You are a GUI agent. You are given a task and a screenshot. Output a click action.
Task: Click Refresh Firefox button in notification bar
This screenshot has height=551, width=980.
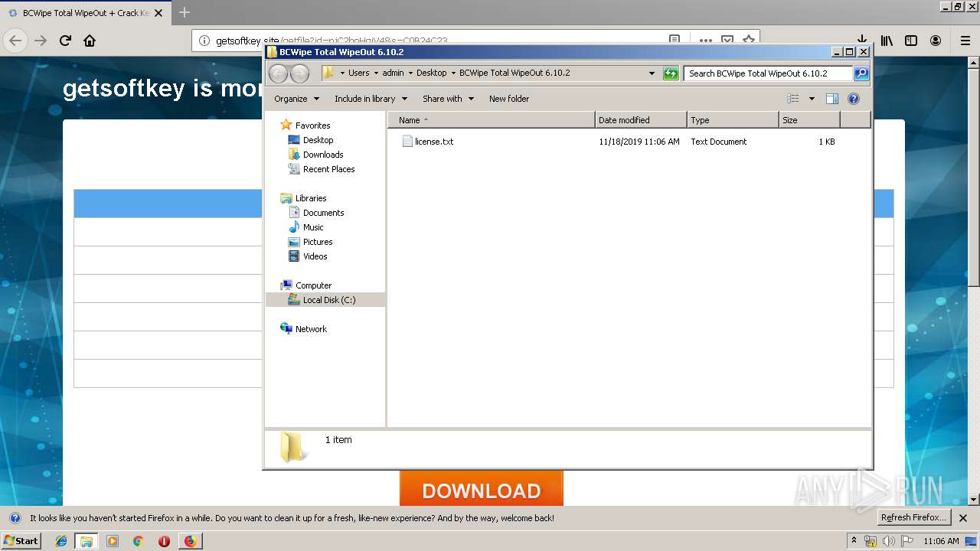[913, 517]
